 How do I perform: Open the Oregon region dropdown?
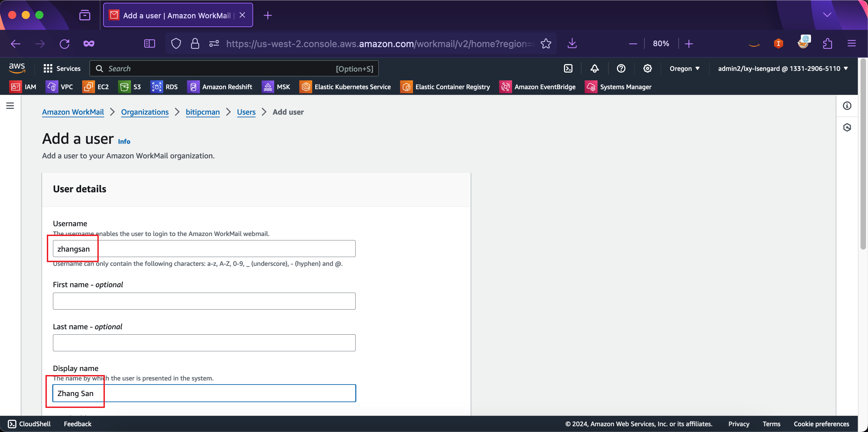(684, 68)
